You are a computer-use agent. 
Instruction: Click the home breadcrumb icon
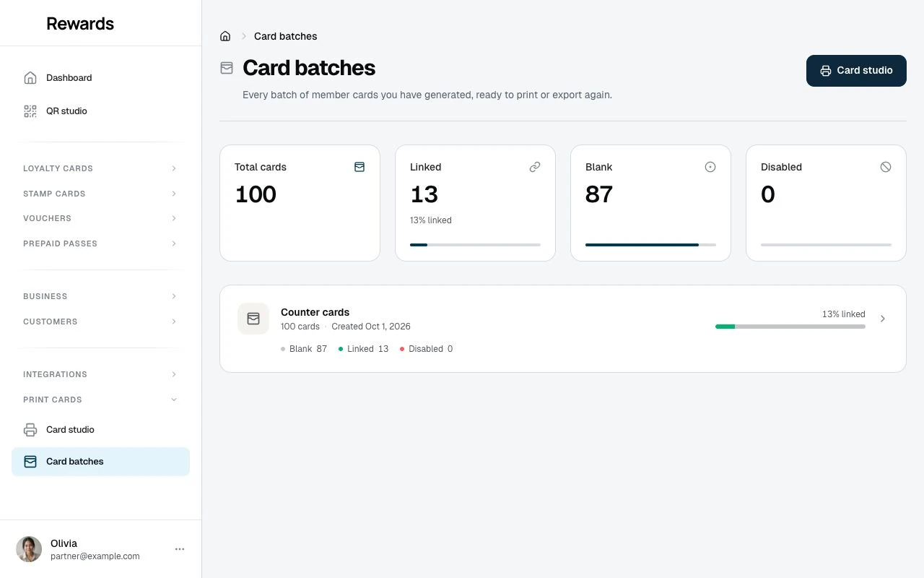click(225, 36)
